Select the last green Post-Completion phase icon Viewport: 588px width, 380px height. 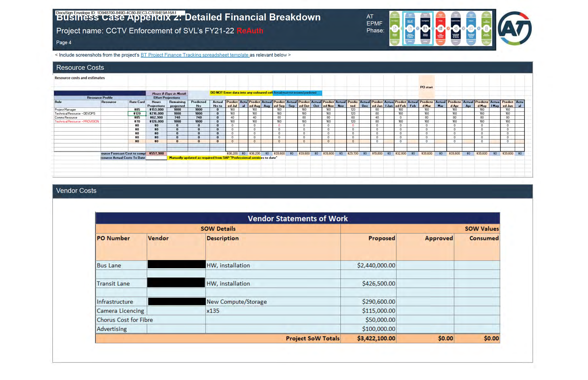pos(486,28)
